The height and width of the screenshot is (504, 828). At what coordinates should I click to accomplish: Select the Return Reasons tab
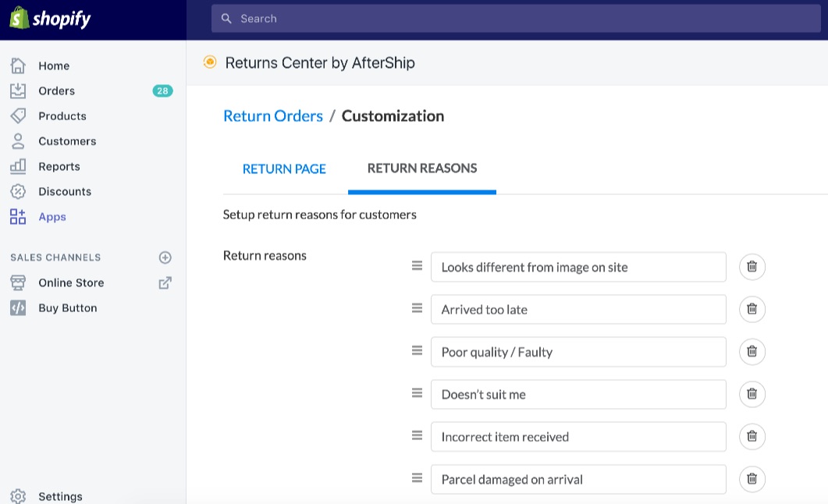click(421, 169)
